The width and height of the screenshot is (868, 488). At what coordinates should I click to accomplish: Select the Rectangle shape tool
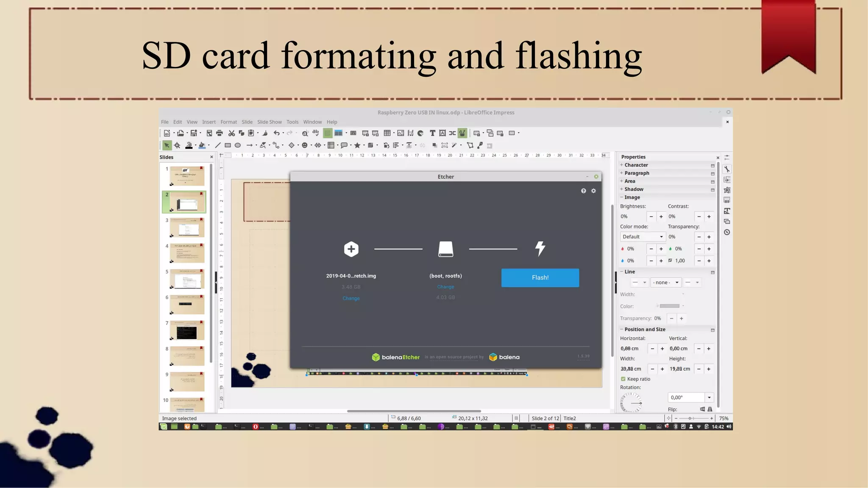tap(228, 145)
